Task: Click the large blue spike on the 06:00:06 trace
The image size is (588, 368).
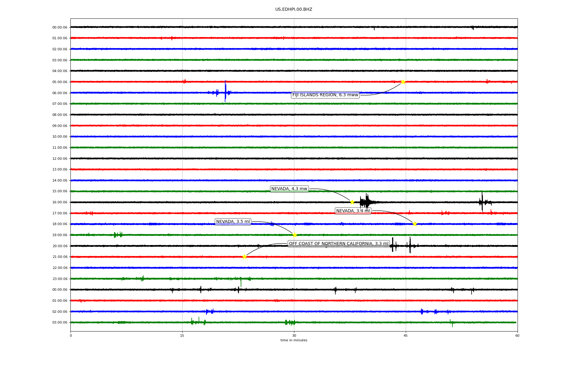Action: coord(225,91)
